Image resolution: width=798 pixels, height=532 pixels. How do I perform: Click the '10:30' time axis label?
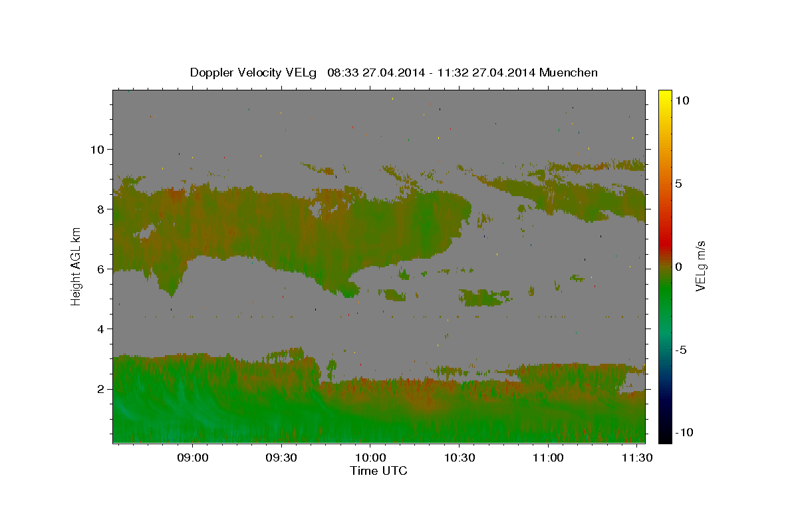coord(459,458)
